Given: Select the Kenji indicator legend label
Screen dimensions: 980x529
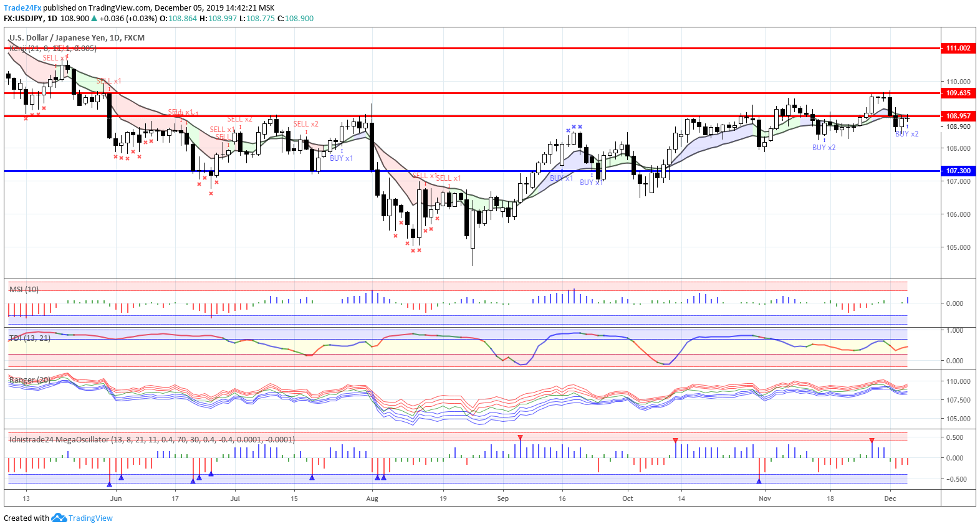Looking at the screenshot, I should 53,48.
